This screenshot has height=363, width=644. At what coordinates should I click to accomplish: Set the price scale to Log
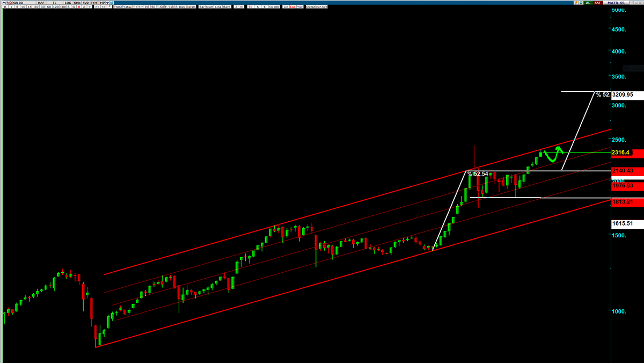293,6
